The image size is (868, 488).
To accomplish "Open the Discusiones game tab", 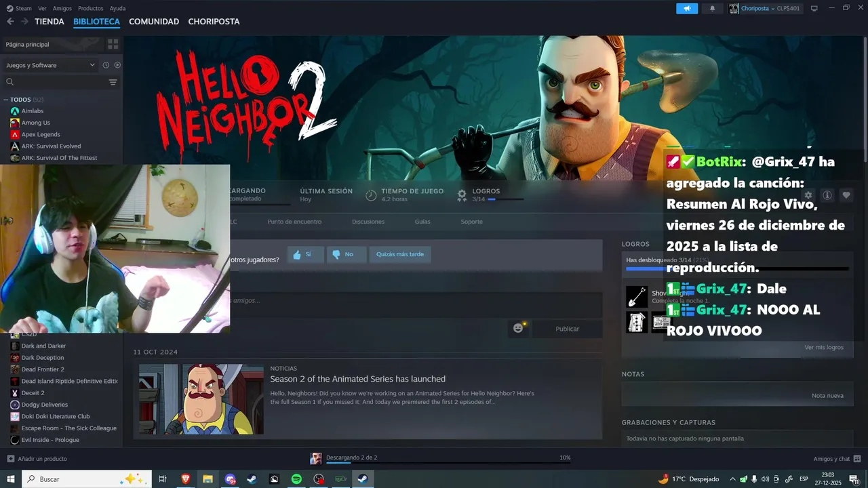I will tap(368, 222).
